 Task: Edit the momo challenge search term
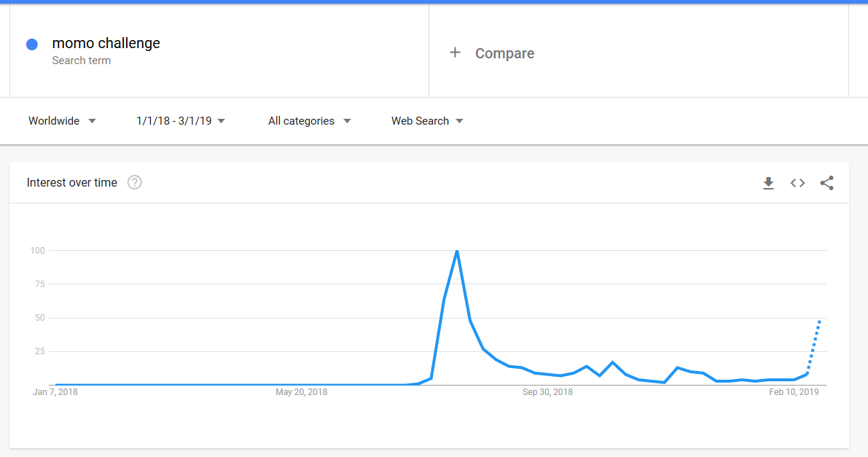[x=106, y=43]
